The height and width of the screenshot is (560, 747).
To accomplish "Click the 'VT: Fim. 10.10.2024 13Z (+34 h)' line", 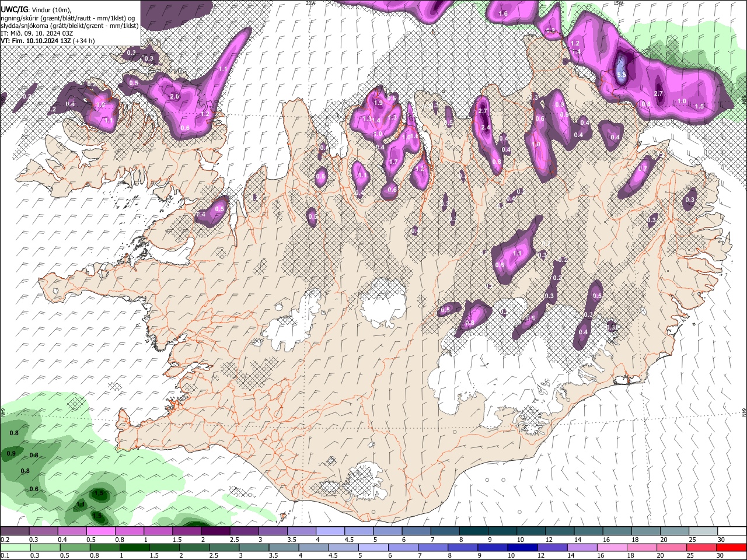I will 48,41.
